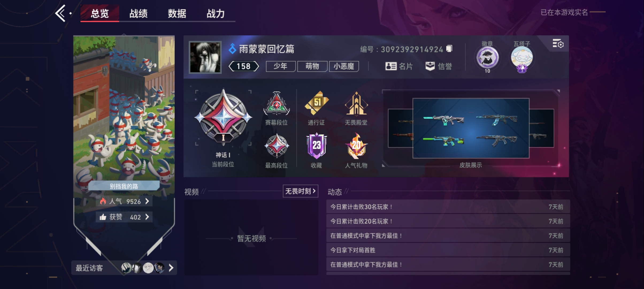Open the central 皮肤展示 weapon skin thumbnail
The height and width of the screenshot is (289, 644).
[471, 128]
